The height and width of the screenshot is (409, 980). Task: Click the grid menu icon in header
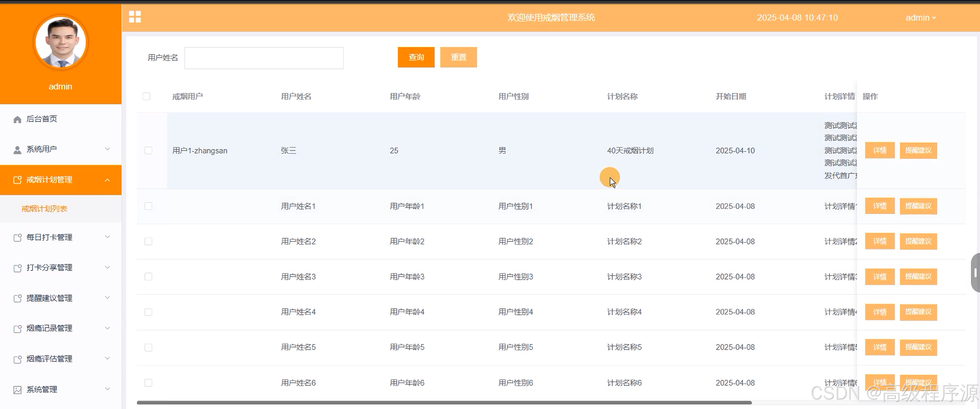pos(135,17)
